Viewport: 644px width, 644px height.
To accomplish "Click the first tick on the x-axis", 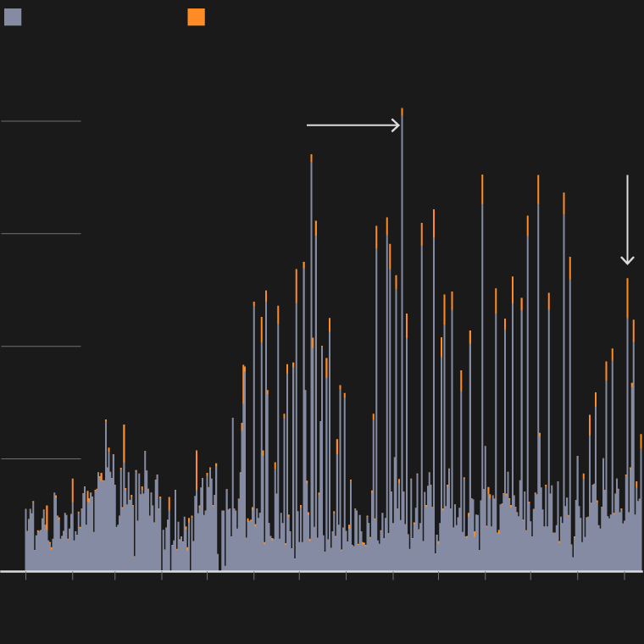I will [x=25, y=575].
